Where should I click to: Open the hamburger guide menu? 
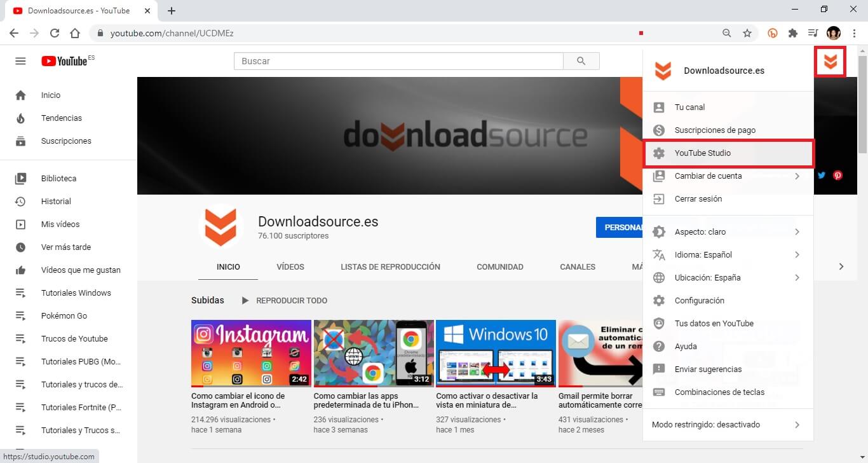(x=20, y=61)
